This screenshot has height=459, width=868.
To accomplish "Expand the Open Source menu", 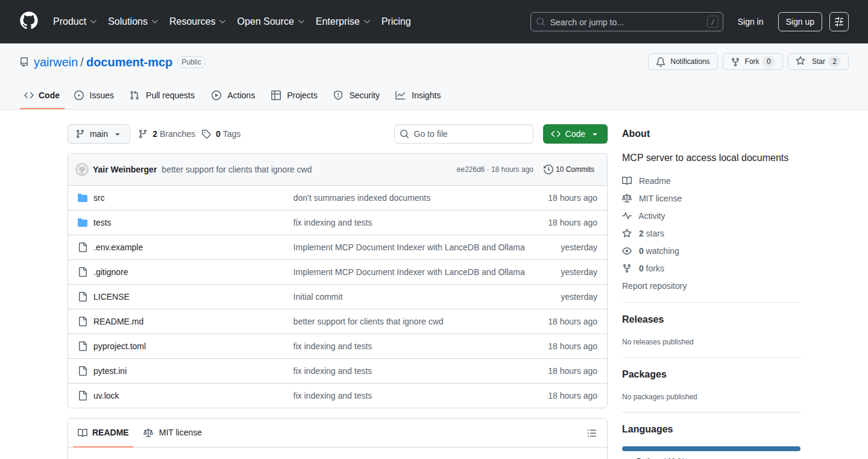I will click(271, 22).
